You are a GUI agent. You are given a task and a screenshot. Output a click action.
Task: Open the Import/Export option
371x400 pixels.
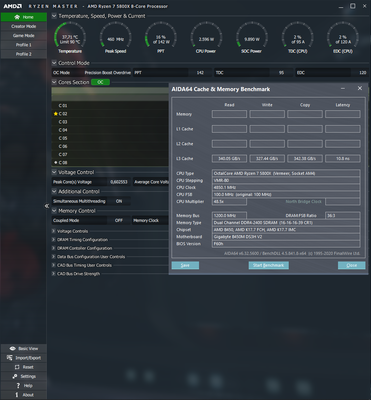click(24, 358)
